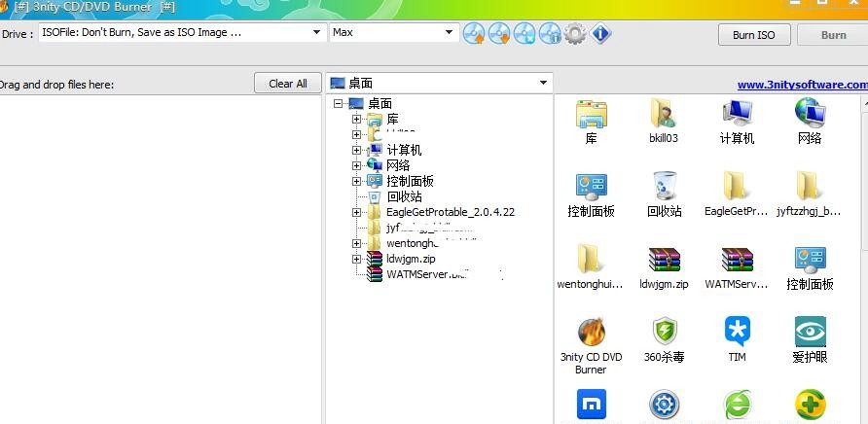Open the Drive dropdown showing ISOFile option

click(x=182, y=33)
